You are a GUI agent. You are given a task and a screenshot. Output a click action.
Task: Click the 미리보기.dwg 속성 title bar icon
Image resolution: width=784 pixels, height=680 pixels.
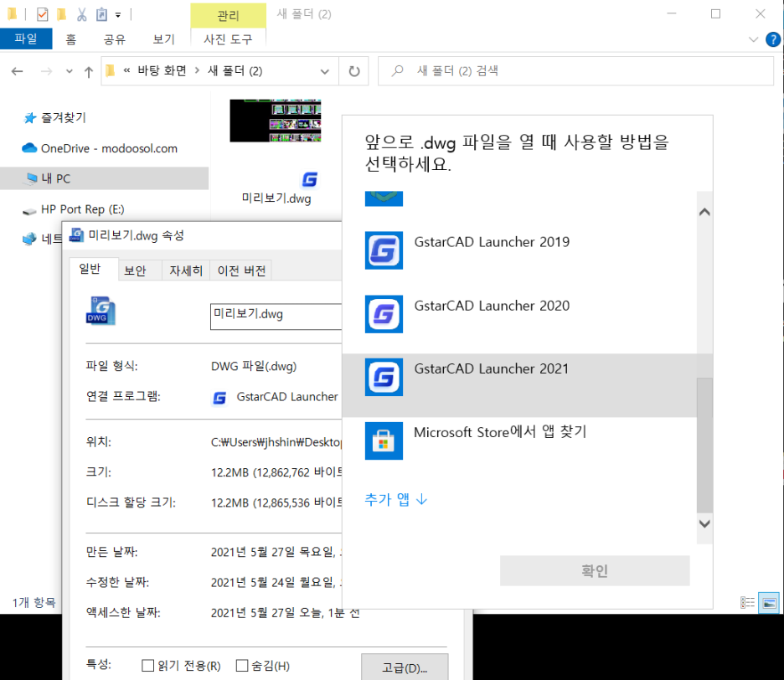(76, 235)
